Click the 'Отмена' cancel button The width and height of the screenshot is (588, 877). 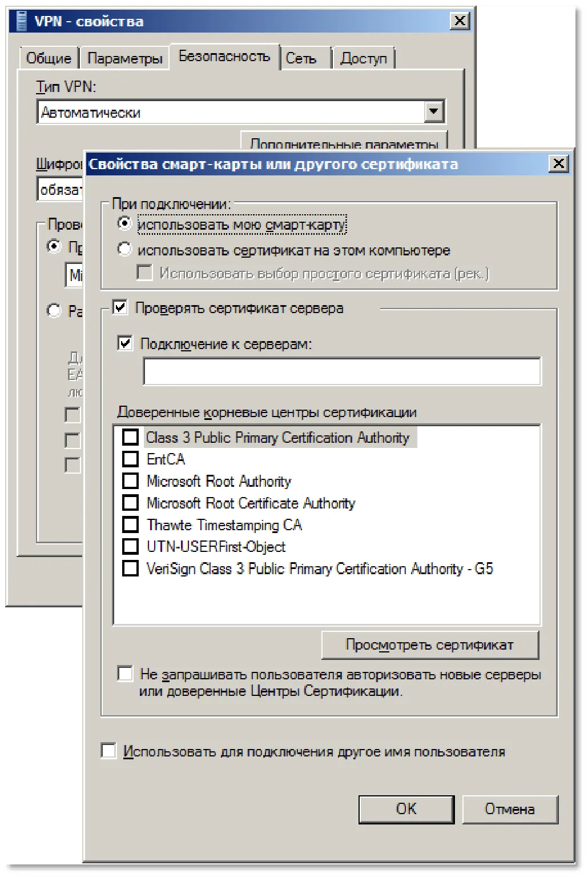(510, 809)
